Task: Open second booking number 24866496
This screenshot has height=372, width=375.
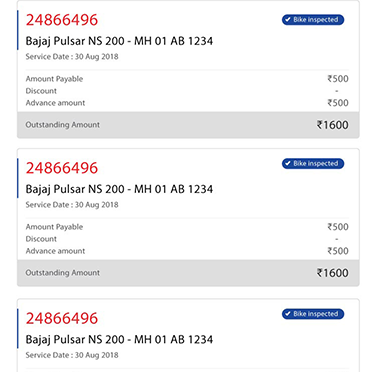Action: pos(62,168)
